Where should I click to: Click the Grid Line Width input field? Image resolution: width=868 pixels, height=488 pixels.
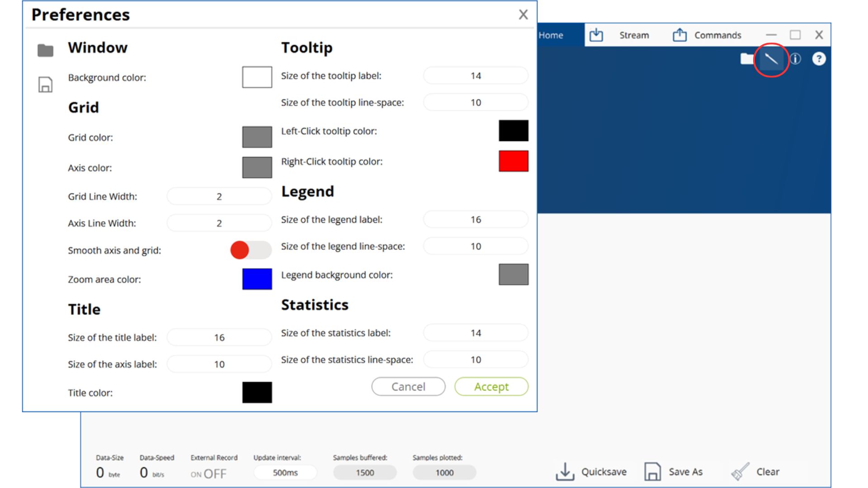[x=219, y=197]
